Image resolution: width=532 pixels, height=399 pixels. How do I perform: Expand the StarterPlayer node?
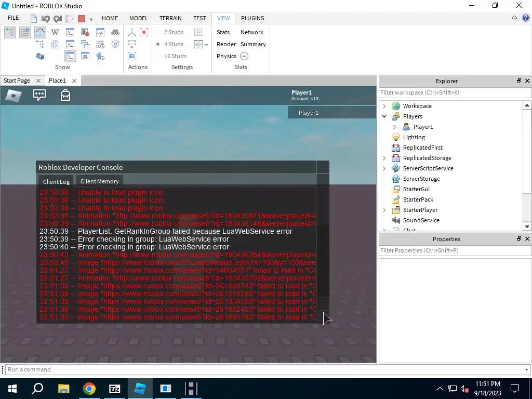pyautogui.click(x=384, y=210)
